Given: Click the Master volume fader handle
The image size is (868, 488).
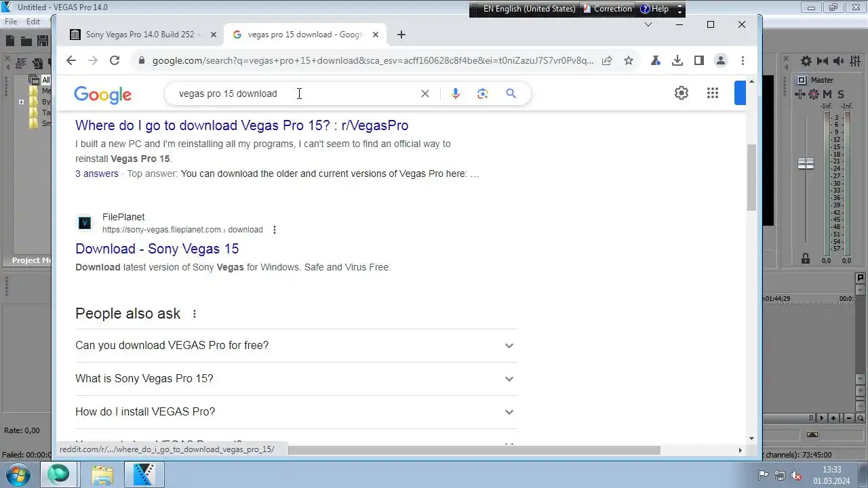Looking at the screenshot, I should click(806, 163).
